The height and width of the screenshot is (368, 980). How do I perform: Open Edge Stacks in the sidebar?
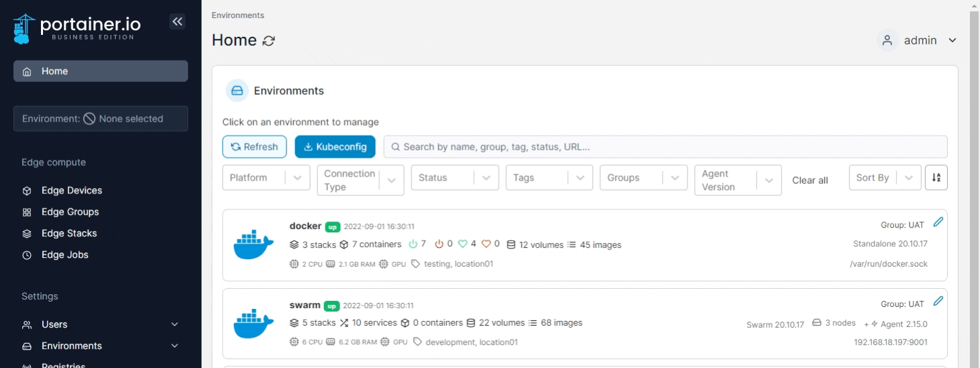tap(69, 233)
